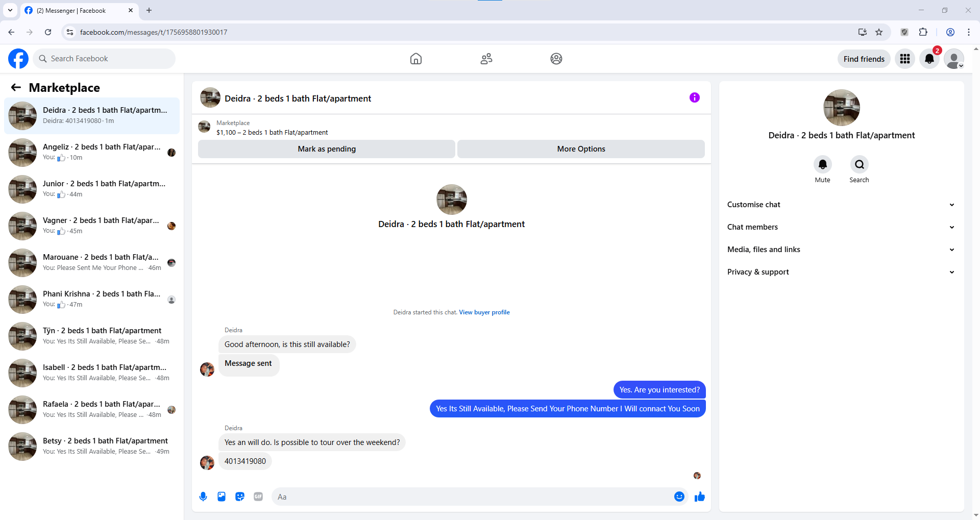Mute this conversation
Screen dimensions: 980x520
pyautogui.click(x=823, y=164)
